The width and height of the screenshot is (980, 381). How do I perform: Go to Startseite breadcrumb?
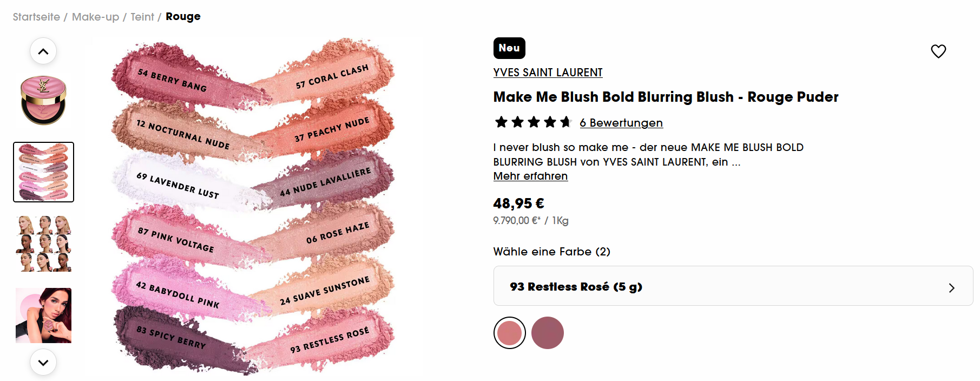tap(36, 17)
